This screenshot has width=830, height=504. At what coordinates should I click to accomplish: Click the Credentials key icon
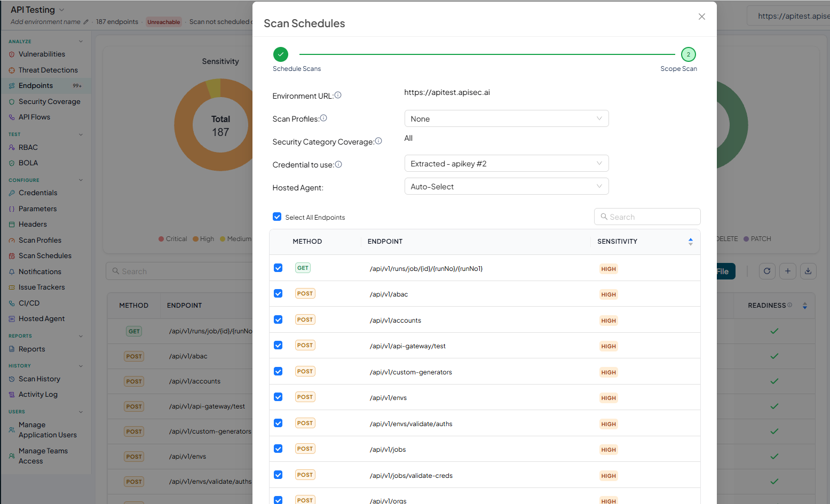click(x=12, y=193)
